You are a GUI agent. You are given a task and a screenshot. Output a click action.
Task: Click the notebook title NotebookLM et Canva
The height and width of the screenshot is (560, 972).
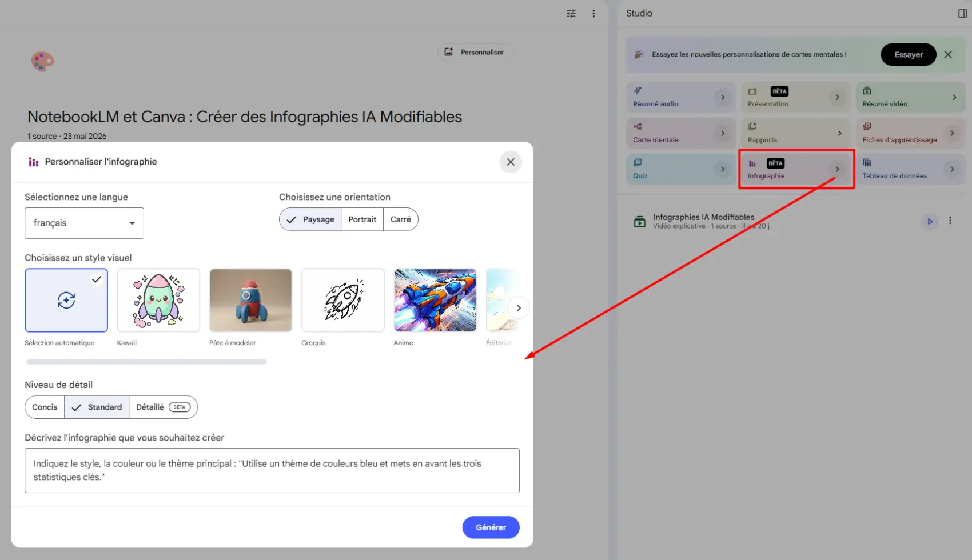click(245, 117)
